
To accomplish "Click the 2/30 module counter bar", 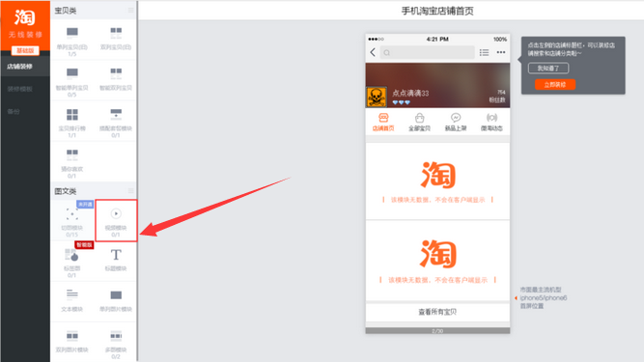I will tap(437, 331).
